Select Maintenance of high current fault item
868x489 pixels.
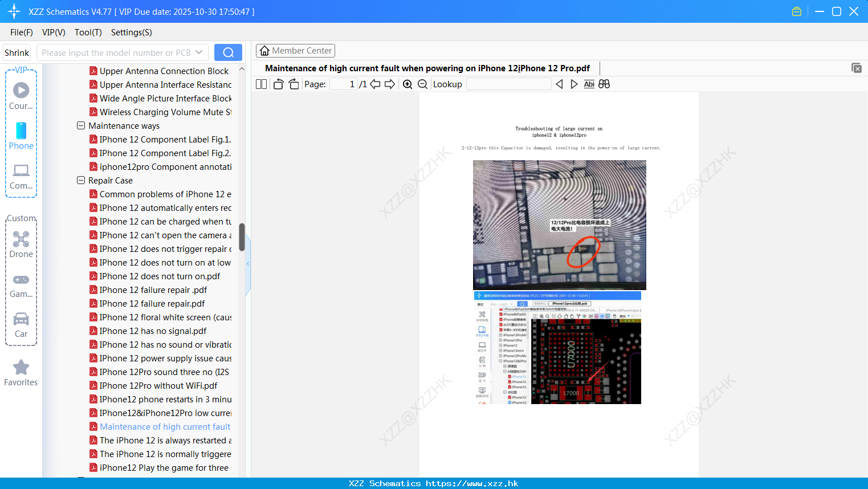160,426
